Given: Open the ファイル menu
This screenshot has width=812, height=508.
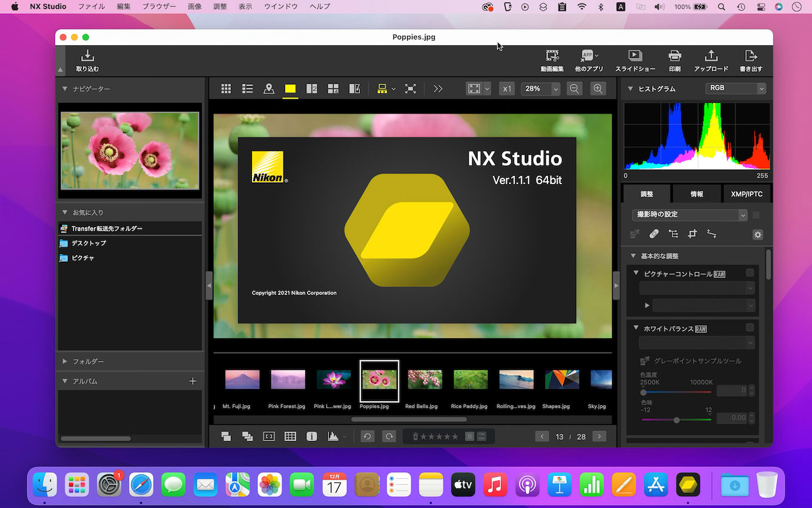Looking at the screenshot, I should pos(91,7).
